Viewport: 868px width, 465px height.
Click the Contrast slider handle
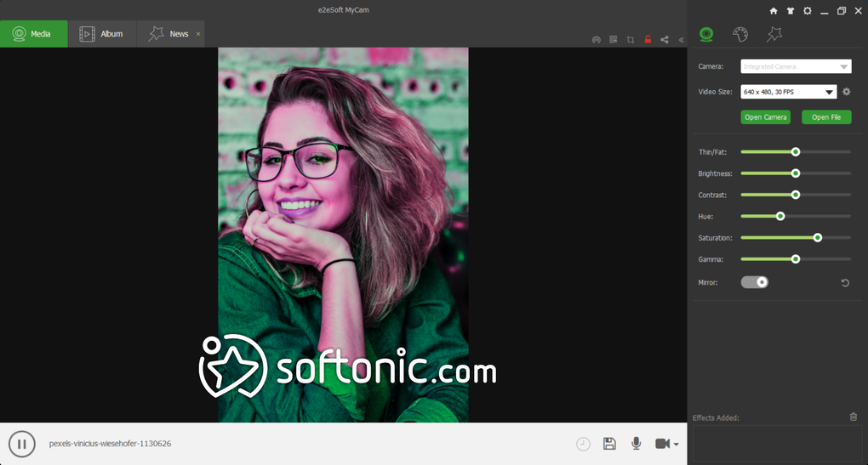click(796, 195)
